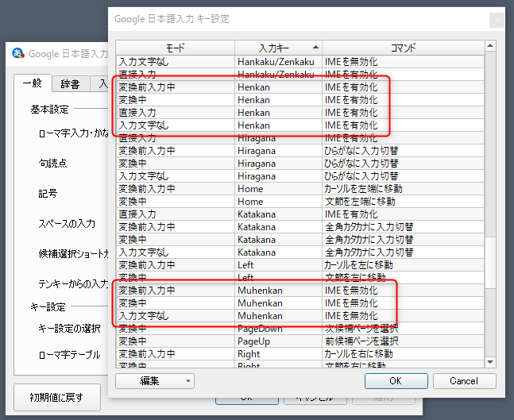Click 前候補ページを選択 command cell
514x420 pixels.
(x=404, y=341)
